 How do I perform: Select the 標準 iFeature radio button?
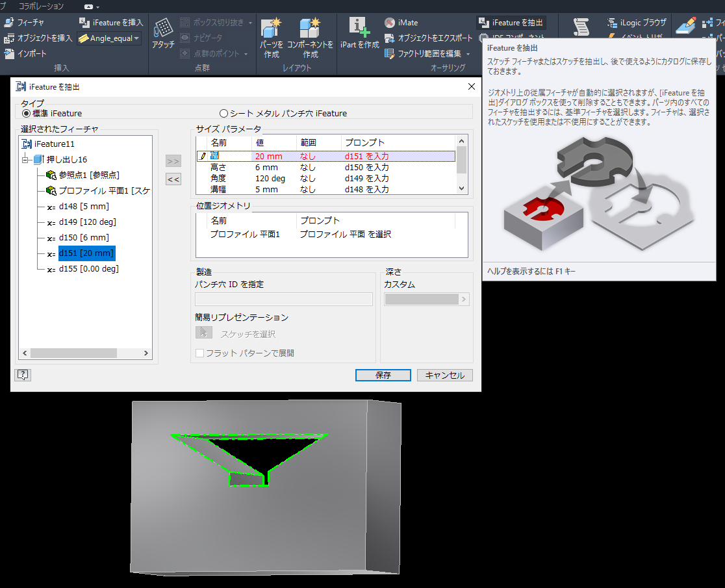point(27,113)
